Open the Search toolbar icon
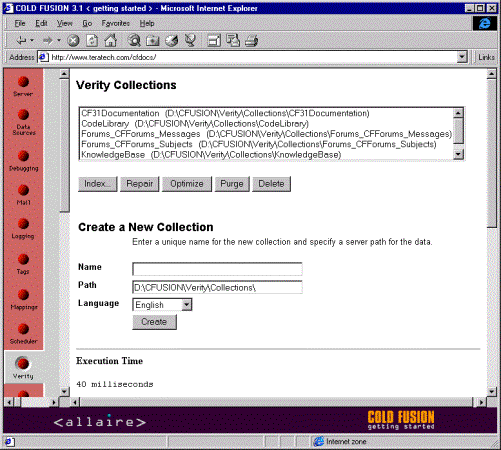 coord(134,41)
